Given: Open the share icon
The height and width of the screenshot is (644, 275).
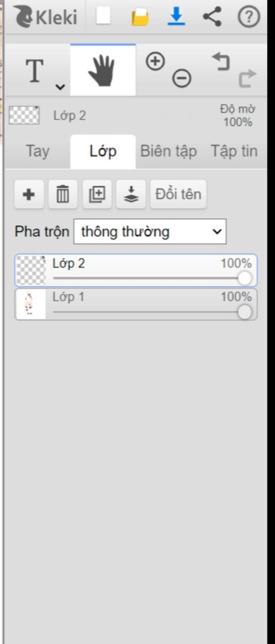Looking at the screenshot, I should coord(212,17).
